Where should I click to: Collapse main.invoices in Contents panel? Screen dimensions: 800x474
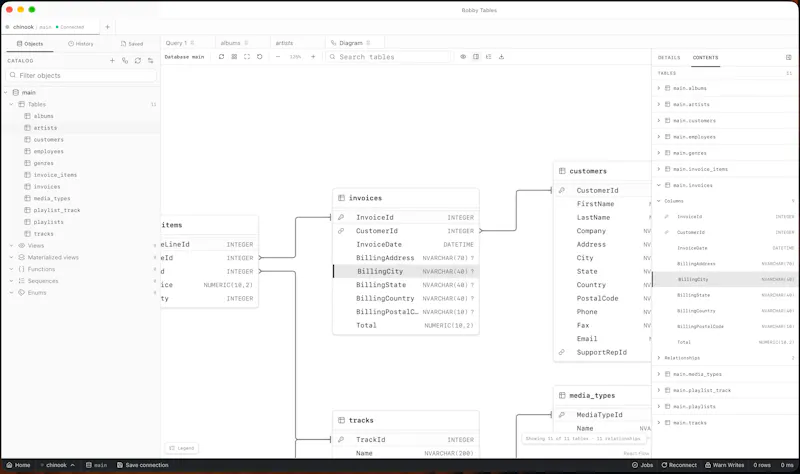659,185
